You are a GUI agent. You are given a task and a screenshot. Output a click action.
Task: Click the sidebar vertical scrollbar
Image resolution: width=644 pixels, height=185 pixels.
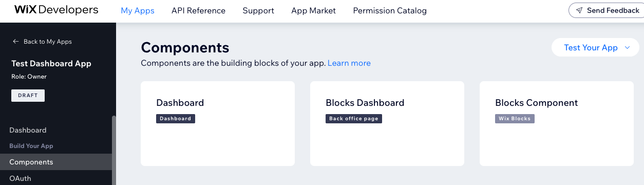114,150
